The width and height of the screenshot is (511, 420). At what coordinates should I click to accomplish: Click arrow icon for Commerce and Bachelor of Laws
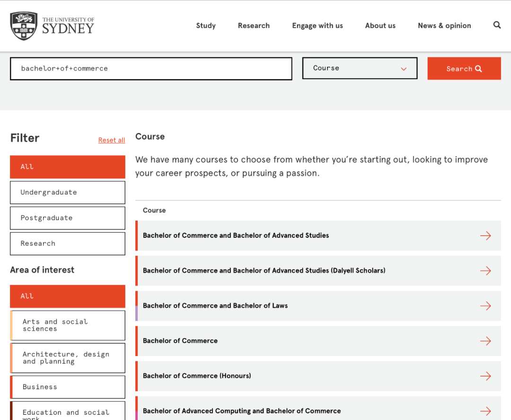pyautogui.click(x=485, y=306)
